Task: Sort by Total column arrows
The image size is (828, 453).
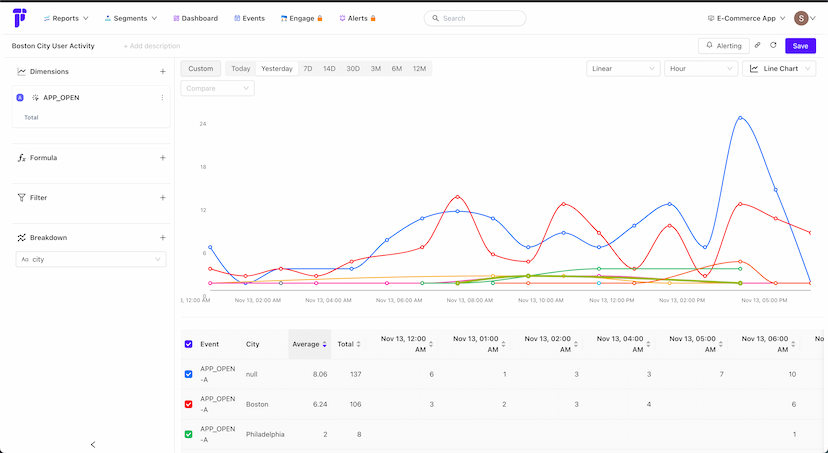Action: tap(359, 344)
